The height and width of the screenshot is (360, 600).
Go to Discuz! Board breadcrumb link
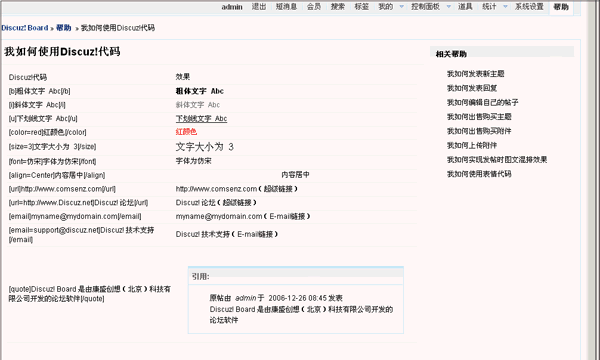pyautogui.click(x=24, y=28)
